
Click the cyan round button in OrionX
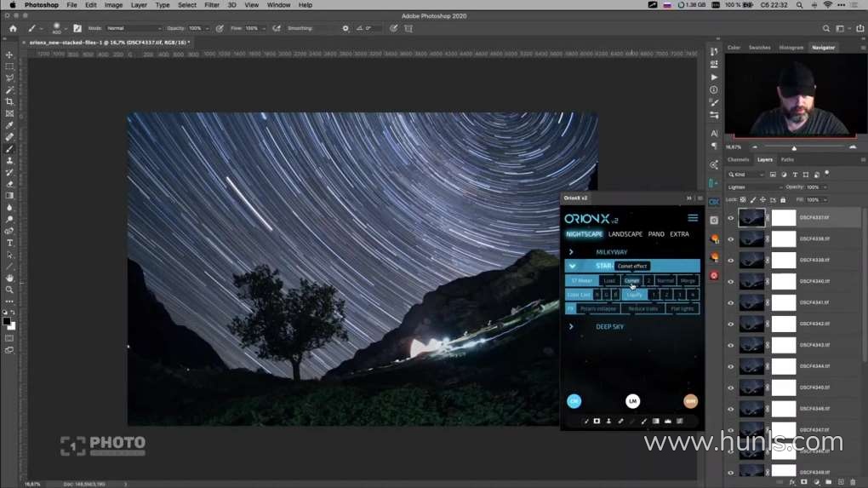point(574,401)
